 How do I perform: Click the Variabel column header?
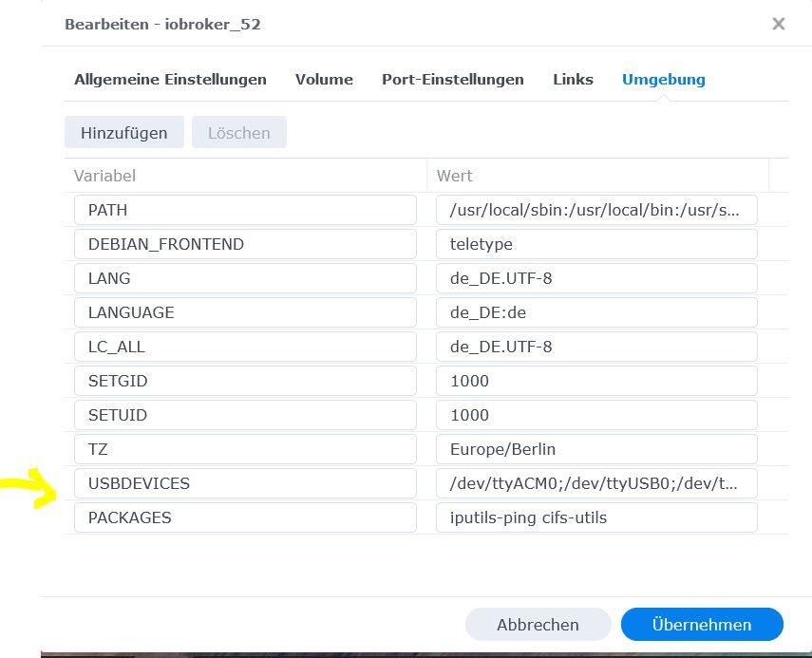(x=245, y=176)
